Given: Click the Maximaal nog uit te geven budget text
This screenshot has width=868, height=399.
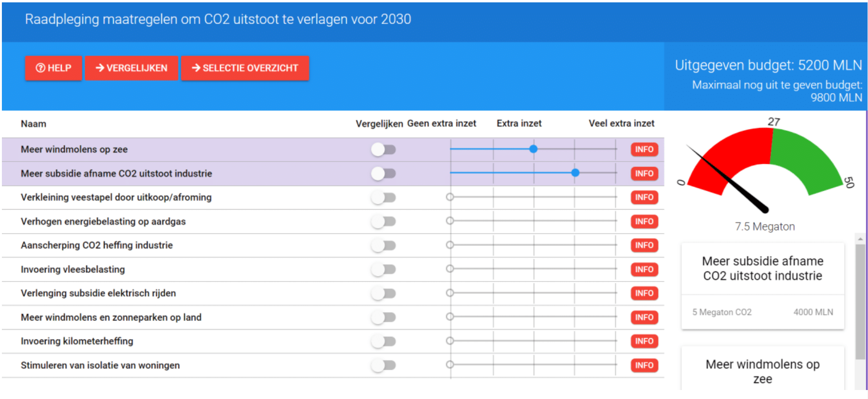Looking at the screenshot, I should [x=777, y=91].
